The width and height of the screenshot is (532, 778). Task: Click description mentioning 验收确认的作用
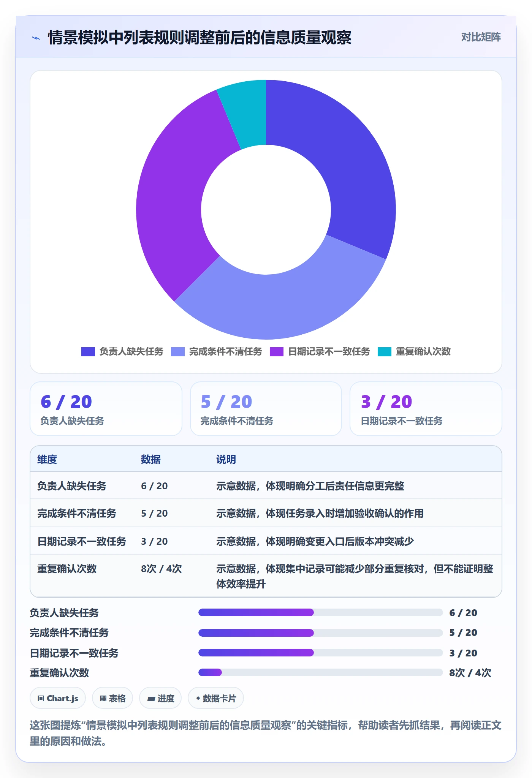320,513
